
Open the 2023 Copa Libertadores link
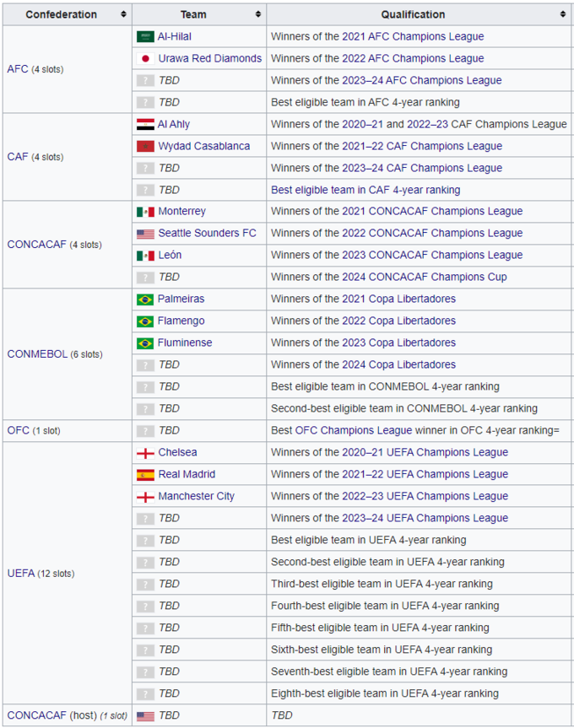pyautogui.click(x=398, y=343)
